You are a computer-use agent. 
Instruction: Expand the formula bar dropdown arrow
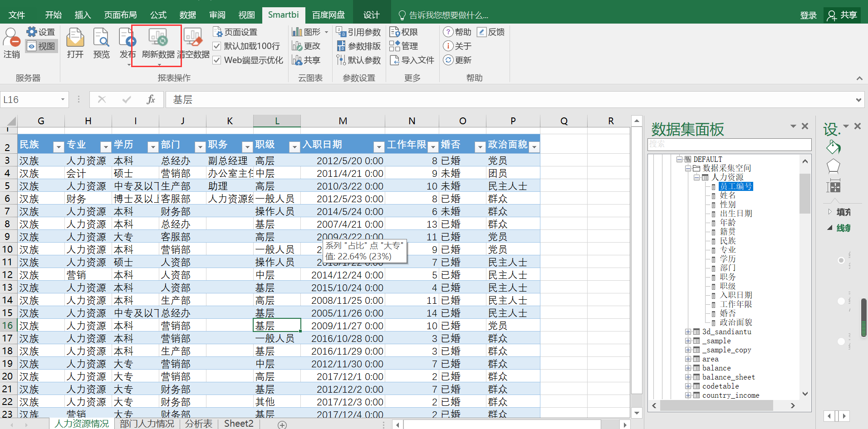pos(858,100)
